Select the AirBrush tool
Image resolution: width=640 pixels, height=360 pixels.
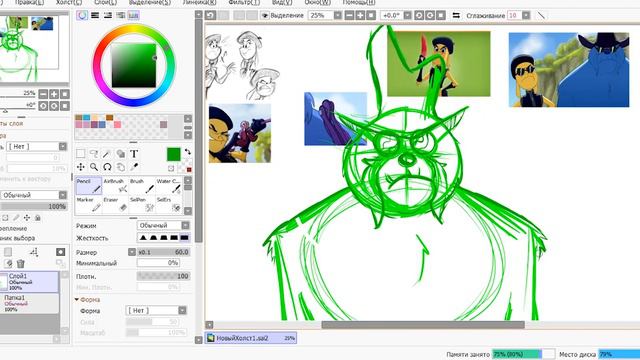tap(115, 185)
